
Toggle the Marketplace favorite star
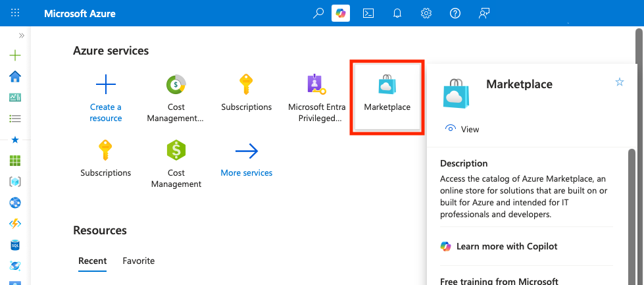[x=620, y=82]
